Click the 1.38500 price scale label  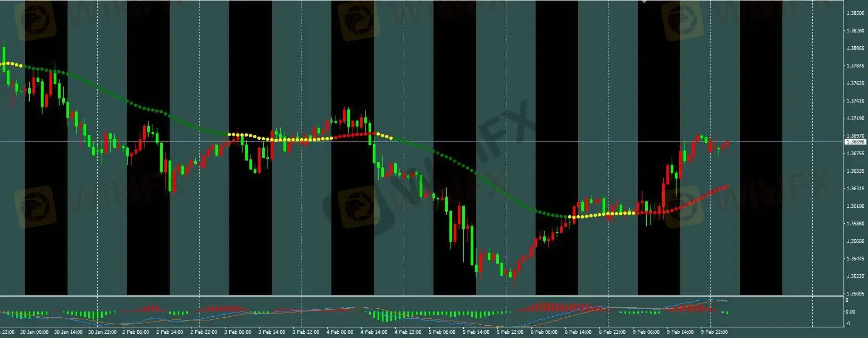point(856,13)
